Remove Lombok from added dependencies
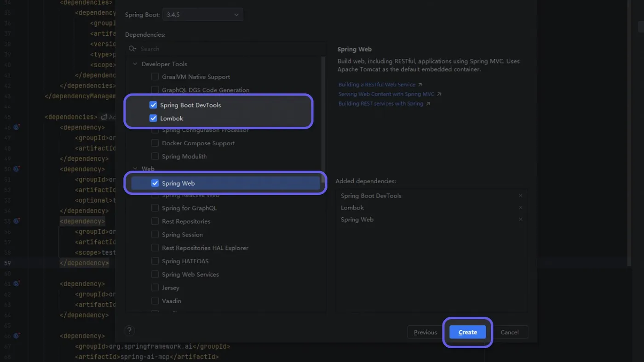The width and height of the screenshot is (644, 362). coord(521,208)
